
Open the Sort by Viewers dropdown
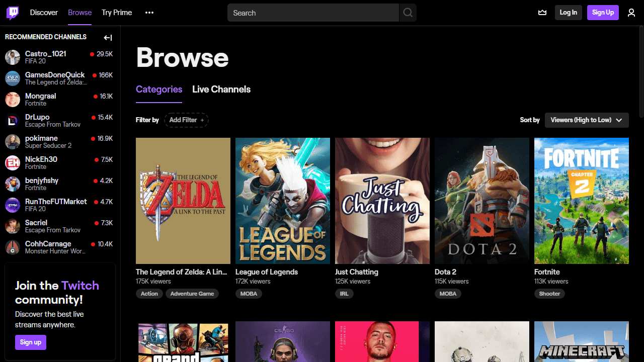587,120
